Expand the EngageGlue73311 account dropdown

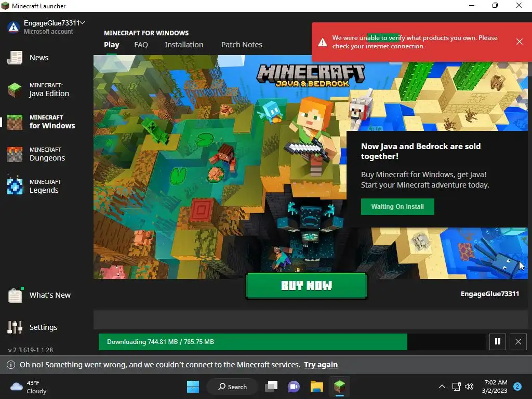83,23
